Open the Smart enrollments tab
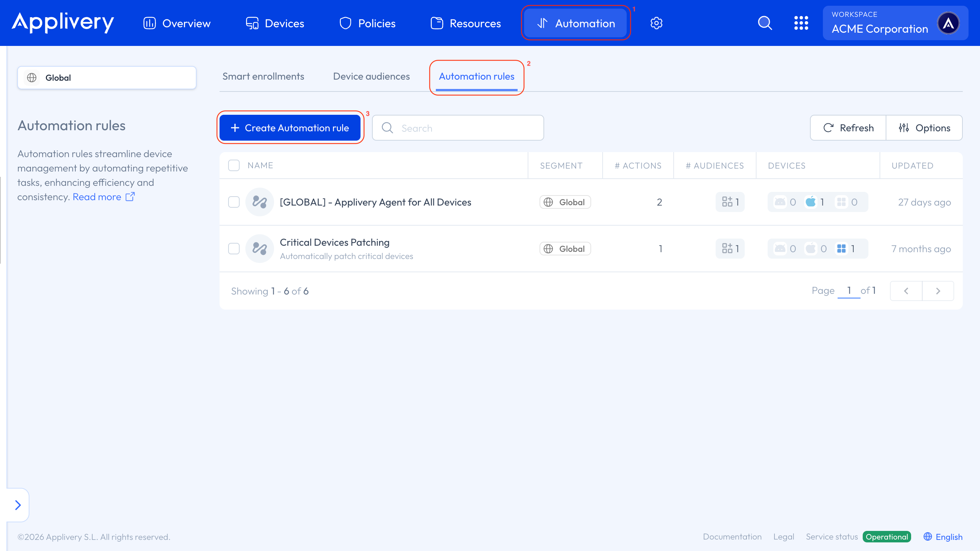980x551 pixels. pyautogui.click(x=263, y=76)
